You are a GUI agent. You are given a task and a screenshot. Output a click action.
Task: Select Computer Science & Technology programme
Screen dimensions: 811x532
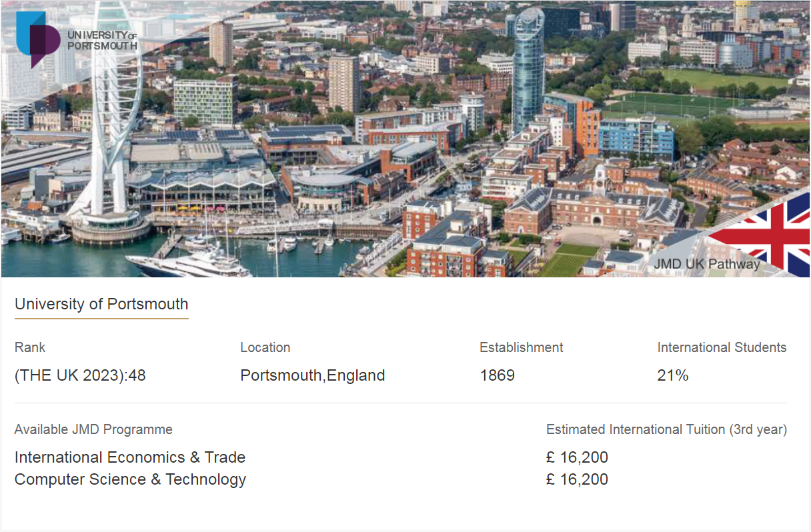(130, 479)
